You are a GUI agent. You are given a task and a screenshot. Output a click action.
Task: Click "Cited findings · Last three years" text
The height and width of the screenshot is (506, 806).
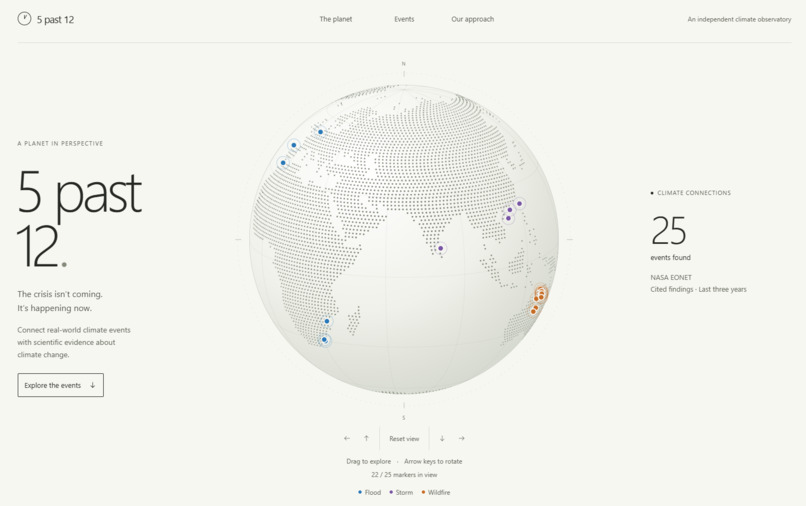698,290
